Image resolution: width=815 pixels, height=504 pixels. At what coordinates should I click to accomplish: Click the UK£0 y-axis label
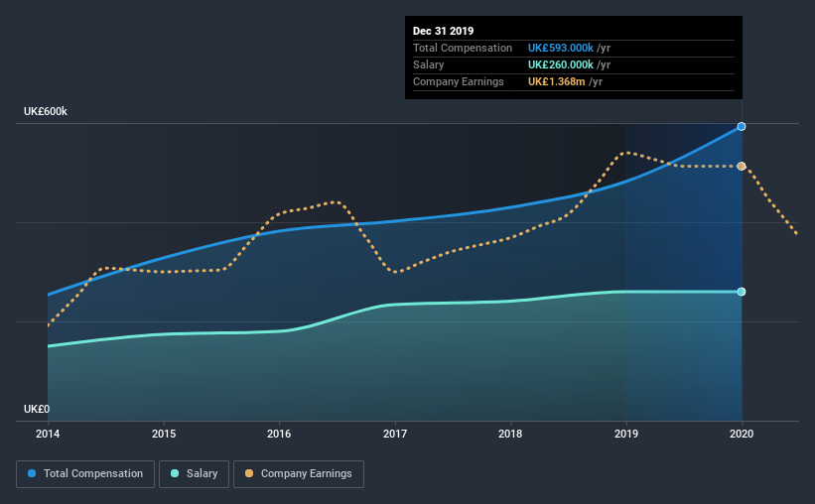tap(37, 410)
